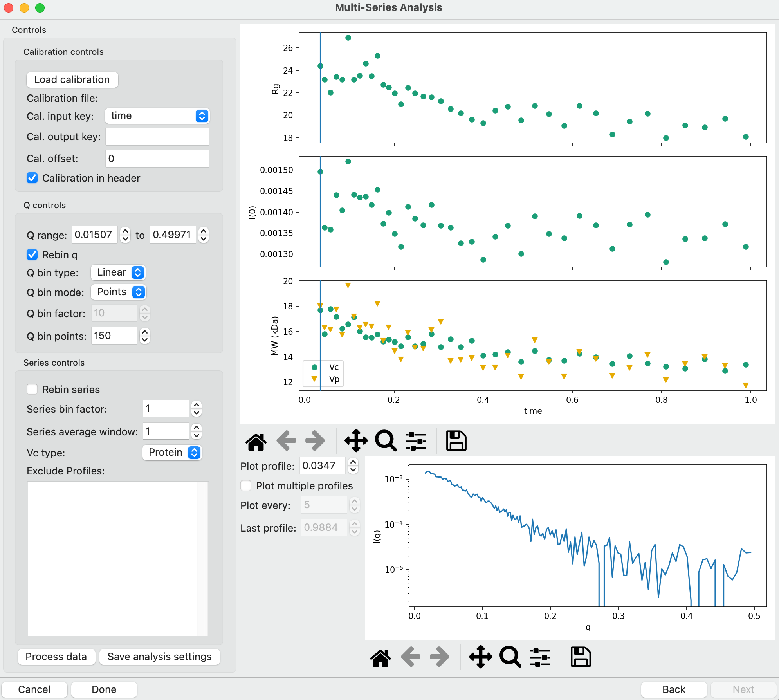The width and height of the screenshot is (779, 700).
Task: Select Zoom magnifier in series plot toolbar
Action: click(386, 441)
